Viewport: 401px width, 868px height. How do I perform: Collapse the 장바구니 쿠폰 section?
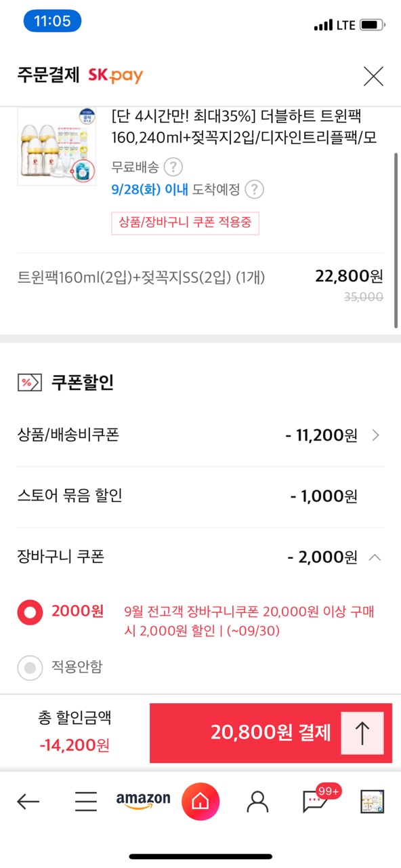coord(375,557)
